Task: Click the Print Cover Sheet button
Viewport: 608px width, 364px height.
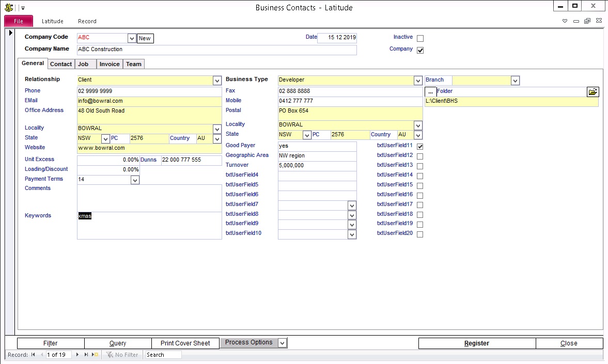Action: [x=185, y=343]
